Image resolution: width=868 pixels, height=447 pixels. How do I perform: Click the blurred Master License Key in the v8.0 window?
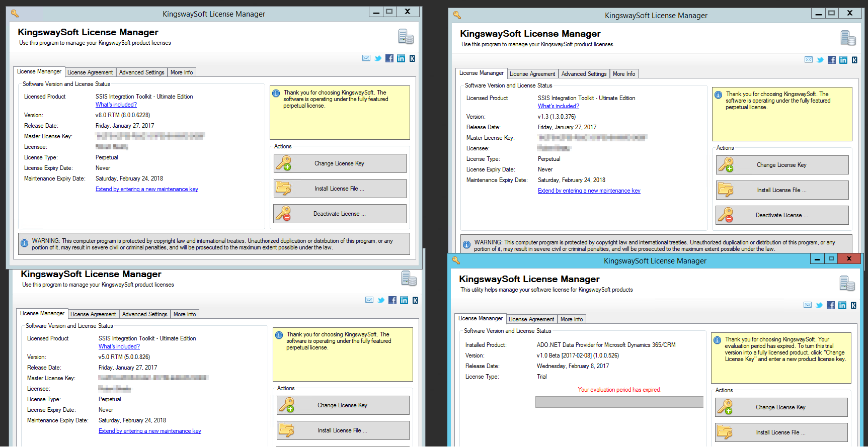pyautogui.click(x=150, y=136)
